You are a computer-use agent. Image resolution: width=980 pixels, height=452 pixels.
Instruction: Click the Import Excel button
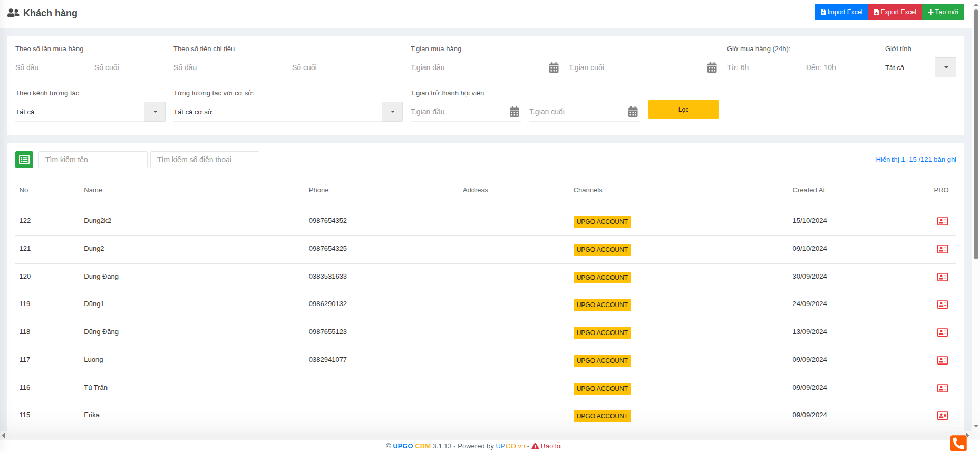[841, 12]
